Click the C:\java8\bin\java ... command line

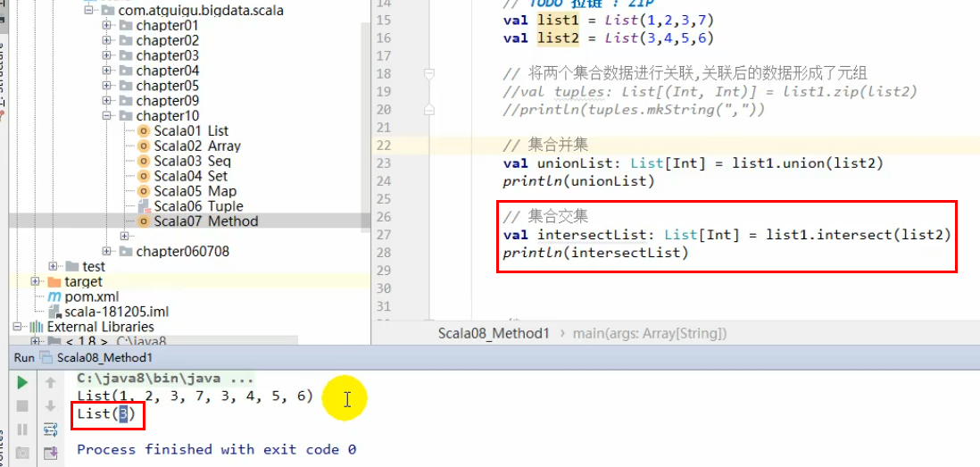pos(166,379)
